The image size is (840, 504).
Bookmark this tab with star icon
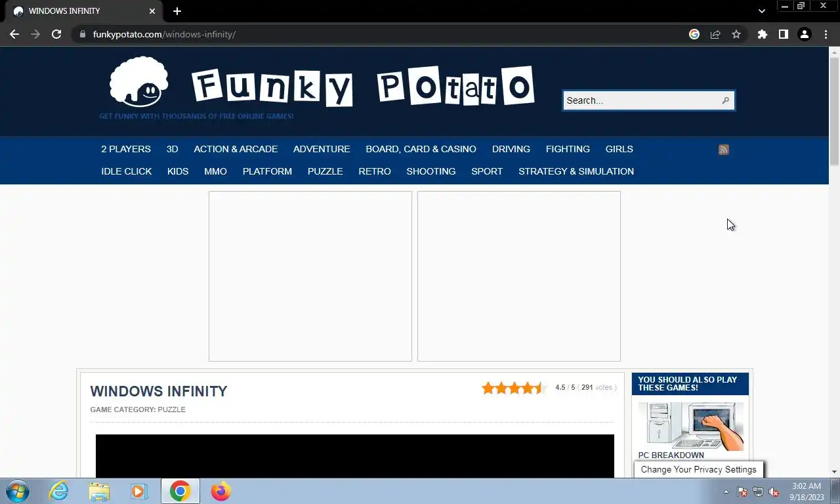(736, 34)
